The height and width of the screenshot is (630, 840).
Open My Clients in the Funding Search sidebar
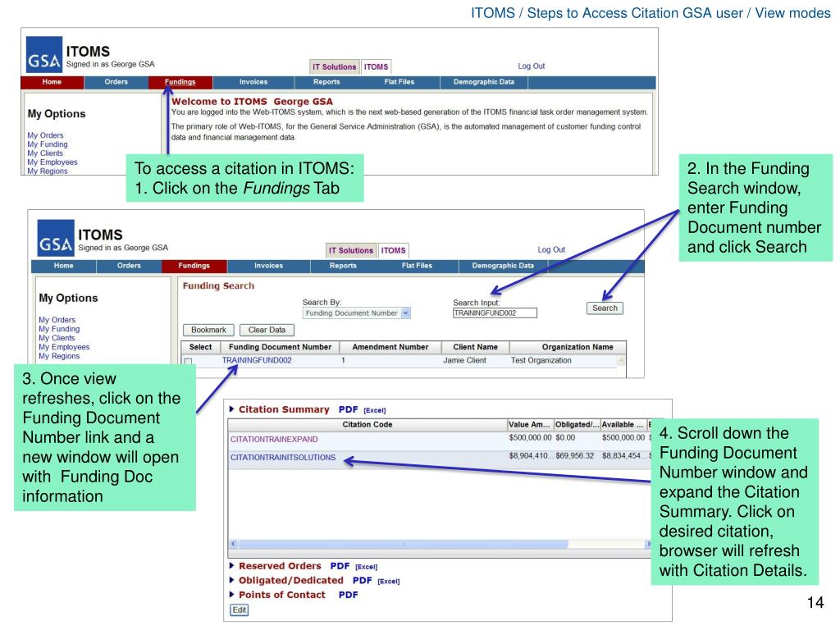[57, 338]
